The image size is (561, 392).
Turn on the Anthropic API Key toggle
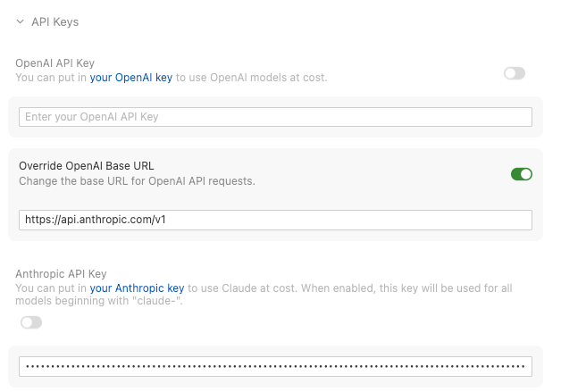pos(31,322)
